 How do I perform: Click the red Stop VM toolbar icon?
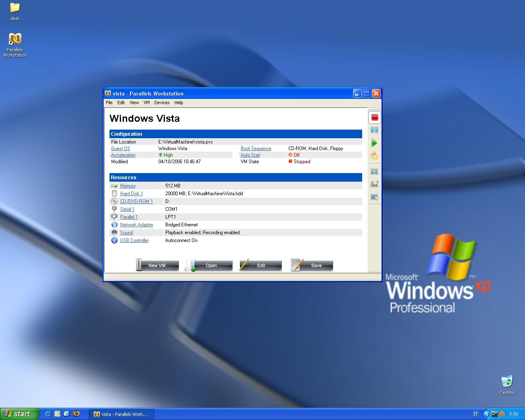(374, 118)
